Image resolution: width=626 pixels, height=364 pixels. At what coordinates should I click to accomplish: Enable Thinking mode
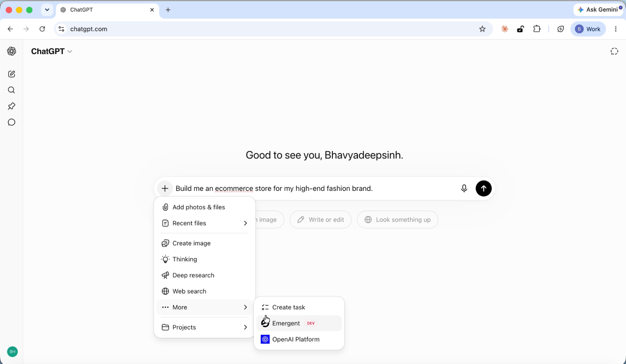coord(204,259)
